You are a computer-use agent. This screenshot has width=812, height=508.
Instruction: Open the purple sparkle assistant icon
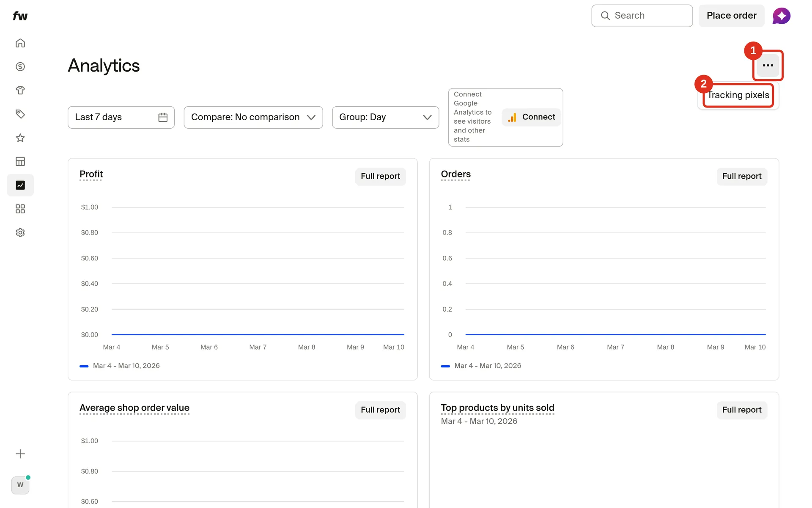point(782,16)
